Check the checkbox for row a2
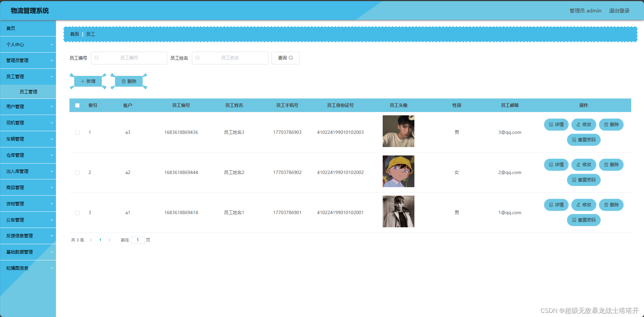 pyautogui.click(x=77, y=173)
